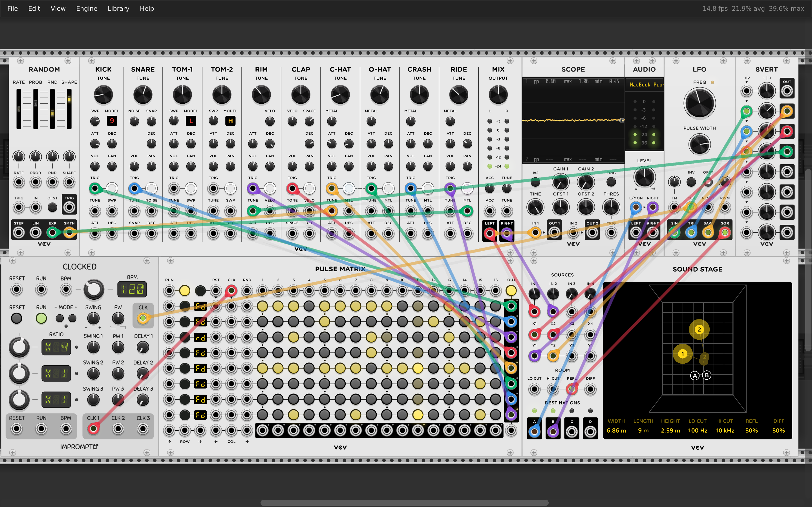Click the Pulse Matrix column left arrow
Screen dimensions: 812x507
click(x=216, y=442)
